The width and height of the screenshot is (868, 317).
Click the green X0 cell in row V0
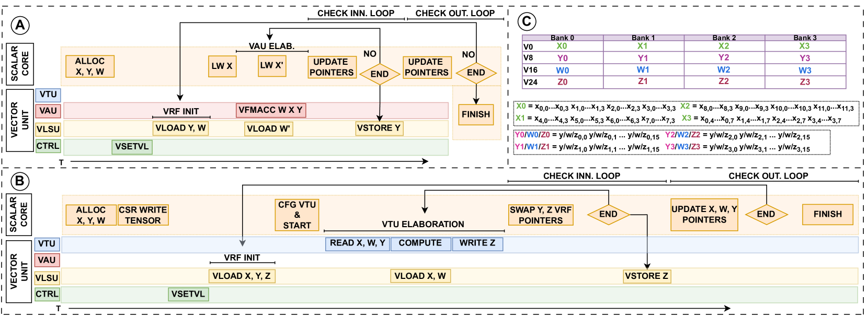pyautogui.click(x=562, y=46)
